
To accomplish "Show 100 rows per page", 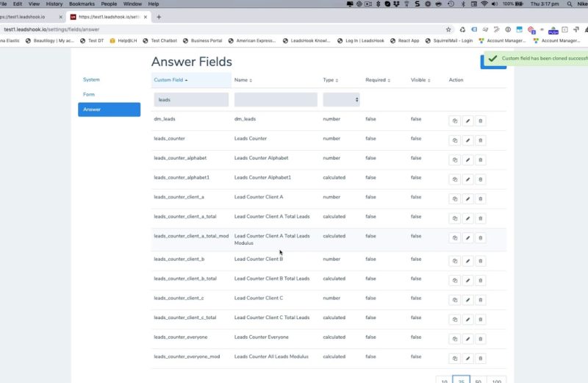I will [x=497, y=379].
